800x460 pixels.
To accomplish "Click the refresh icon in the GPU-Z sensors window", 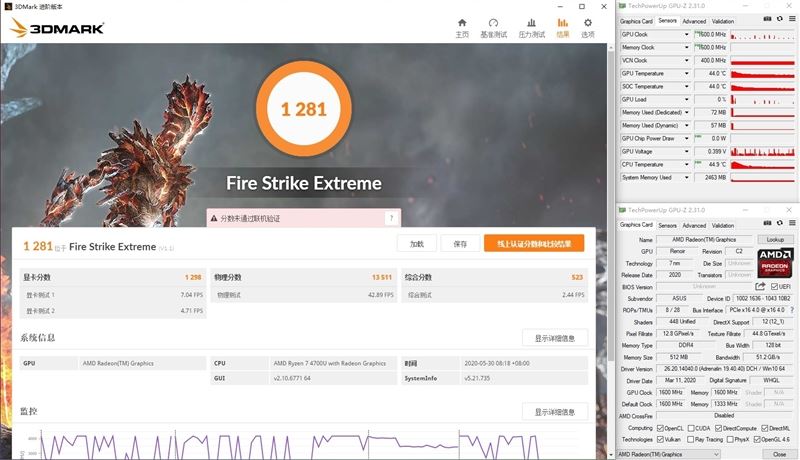I will 780,19.
